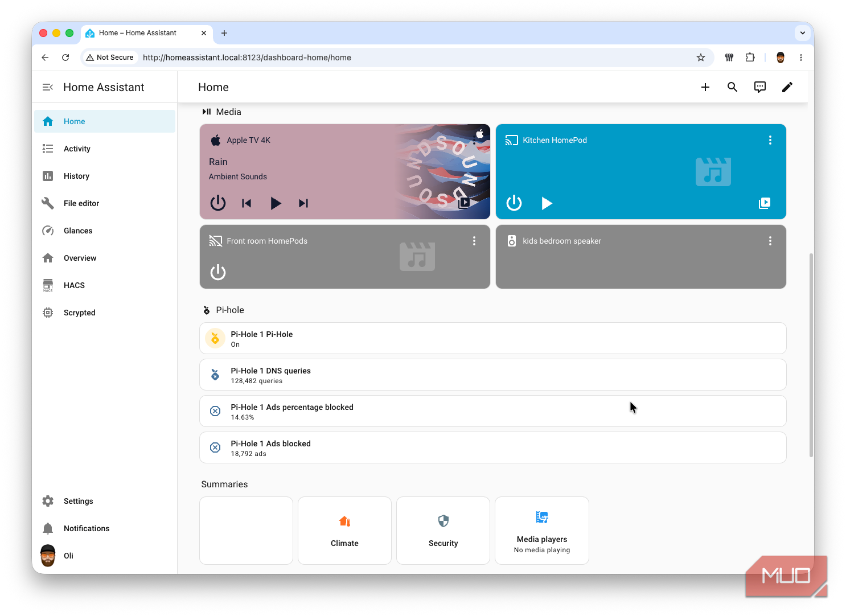
Task: Open Notifications in the sidebar
Action: point(105,528)
